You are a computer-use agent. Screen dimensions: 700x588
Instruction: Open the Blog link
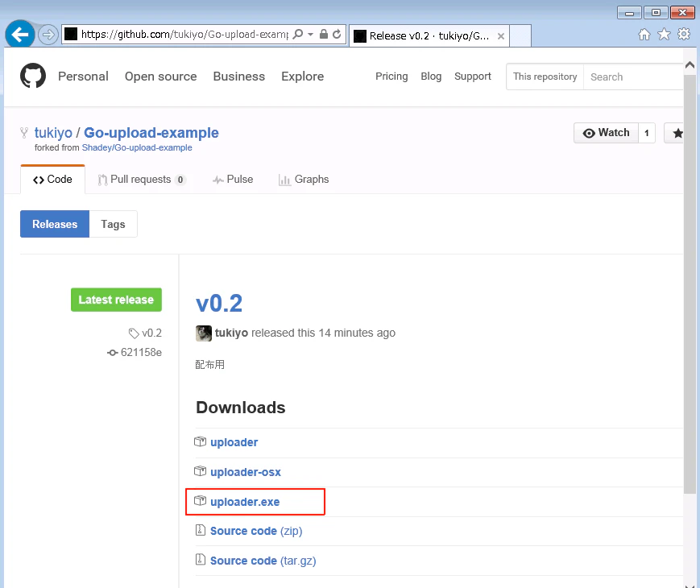[431, 77]
